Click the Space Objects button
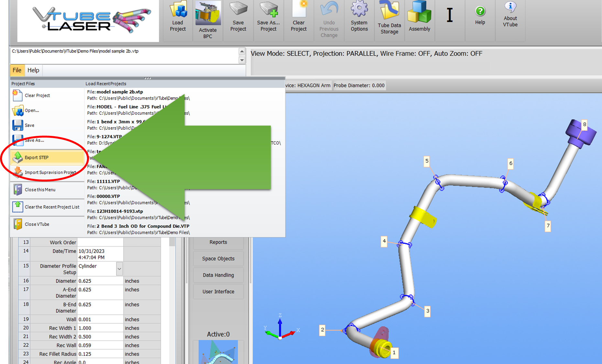Viewport: 602px width, 364px height. pos(218,259)
